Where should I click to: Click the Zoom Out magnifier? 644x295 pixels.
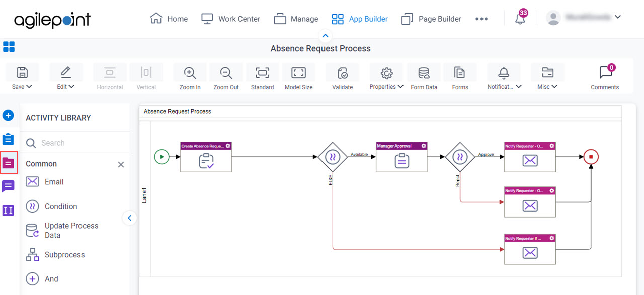(x=226, y=73)
